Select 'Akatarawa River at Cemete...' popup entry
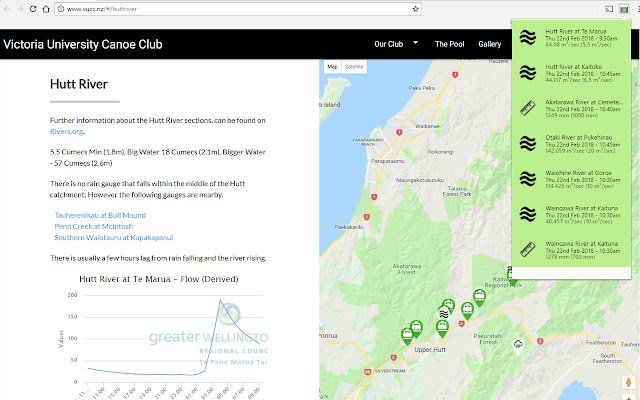 coord(571,108)
